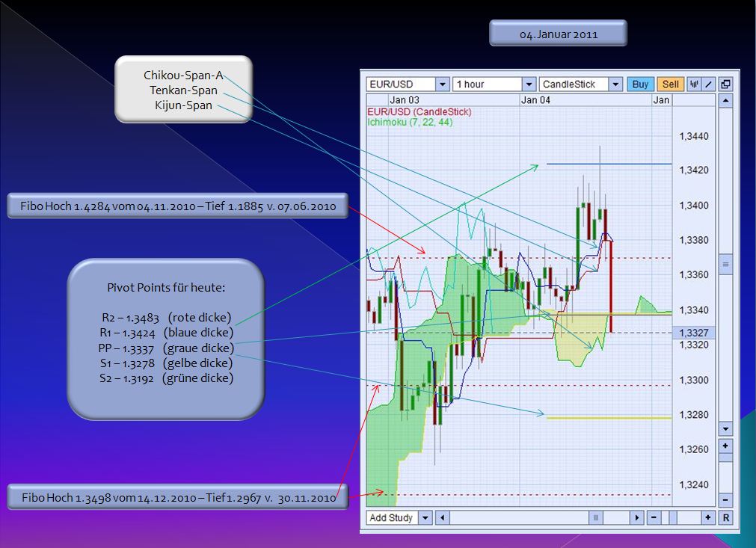This screenshot has height=548, width=756.
Task: Expand the Add Study dropdown
Action: pos(426,517)
